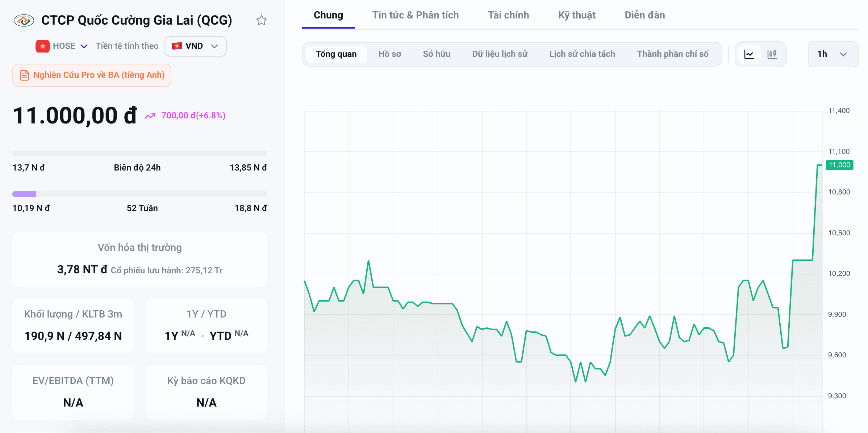Click the 13,85 N đ 24h high value
The image size is (868, 433).
248,168
